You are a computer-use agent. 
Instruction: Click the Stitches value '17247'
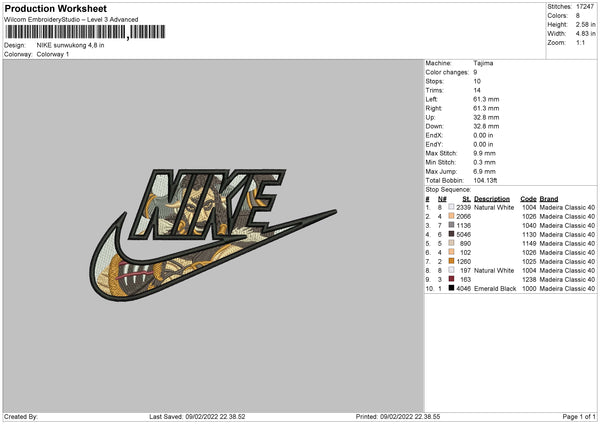585,7
